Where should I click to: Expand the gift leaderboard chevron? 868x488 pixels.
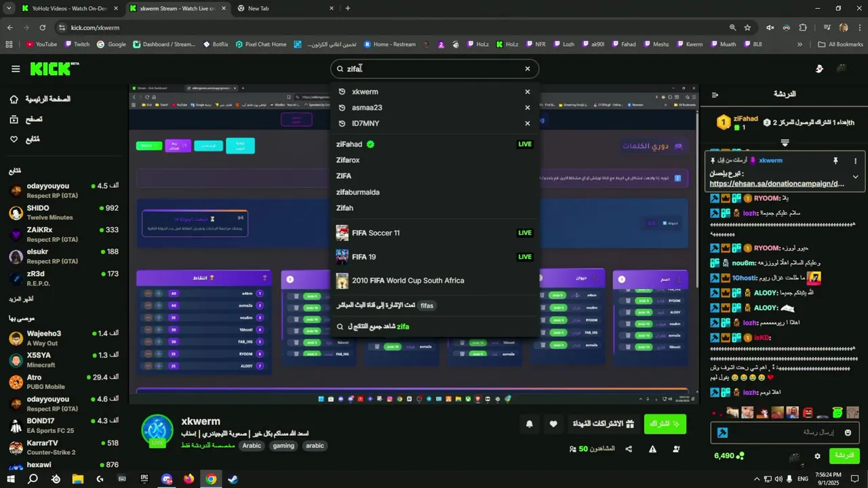(785, 142)
